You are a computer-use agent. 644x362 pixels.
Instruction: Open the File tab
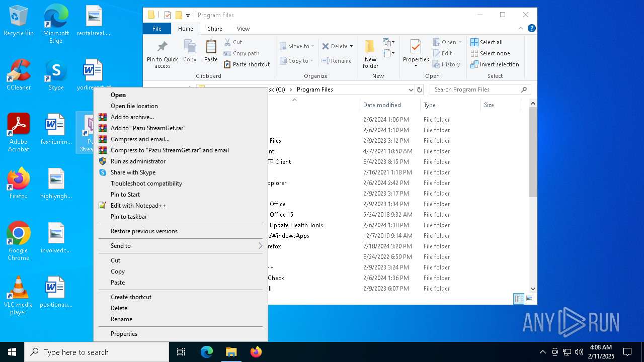point(157,29)
